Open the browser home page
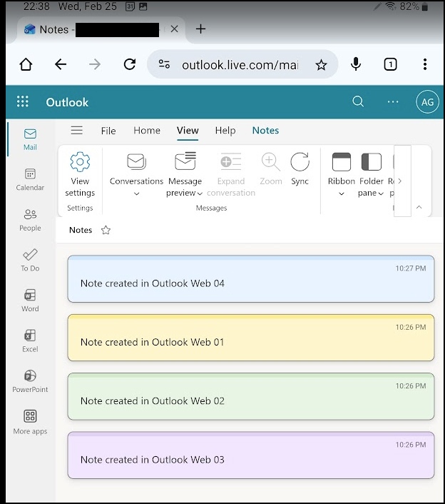 26,65
